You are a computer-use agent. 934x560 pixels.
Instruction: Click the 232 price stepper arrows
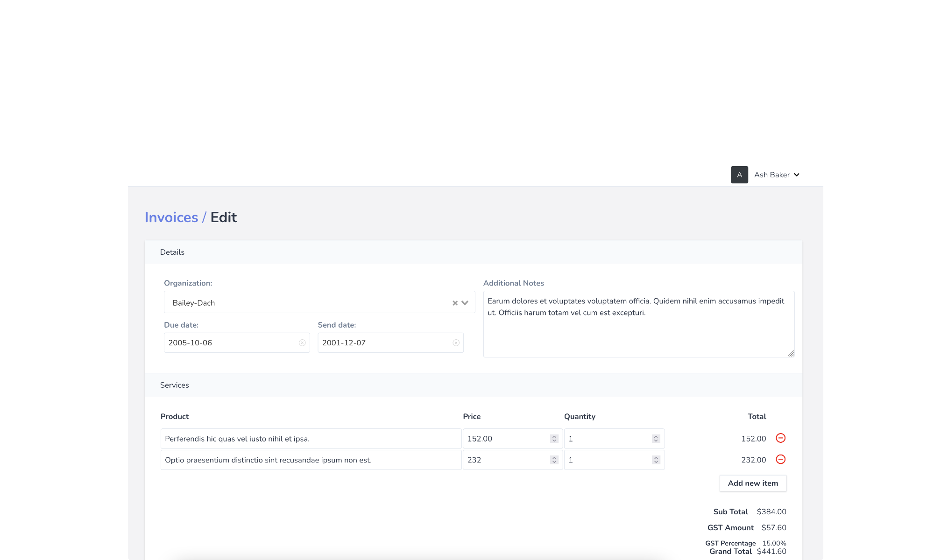coord(554,460)
